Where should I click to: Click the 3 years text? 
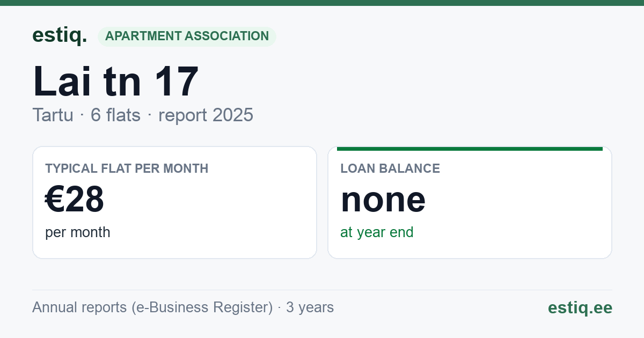tap(310, 307)
